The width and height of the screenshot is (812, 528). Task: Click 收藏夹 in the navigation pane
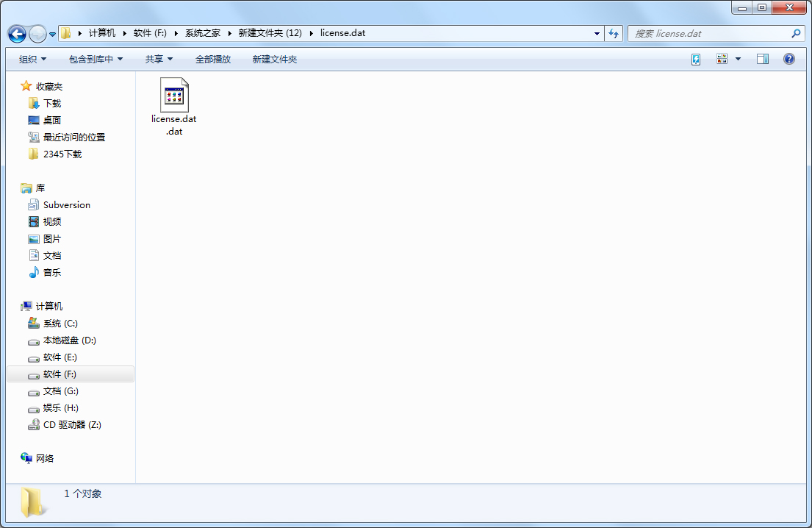pyautogui.click(x=49, y=87)
